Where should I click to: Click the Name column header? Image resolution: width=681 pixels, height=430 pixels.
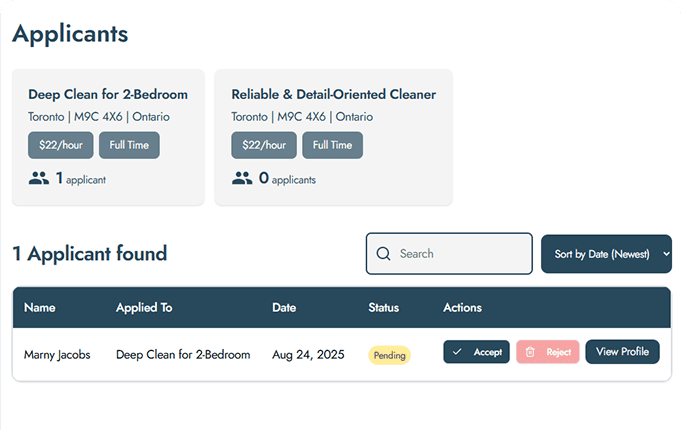[x=40, y=307]
